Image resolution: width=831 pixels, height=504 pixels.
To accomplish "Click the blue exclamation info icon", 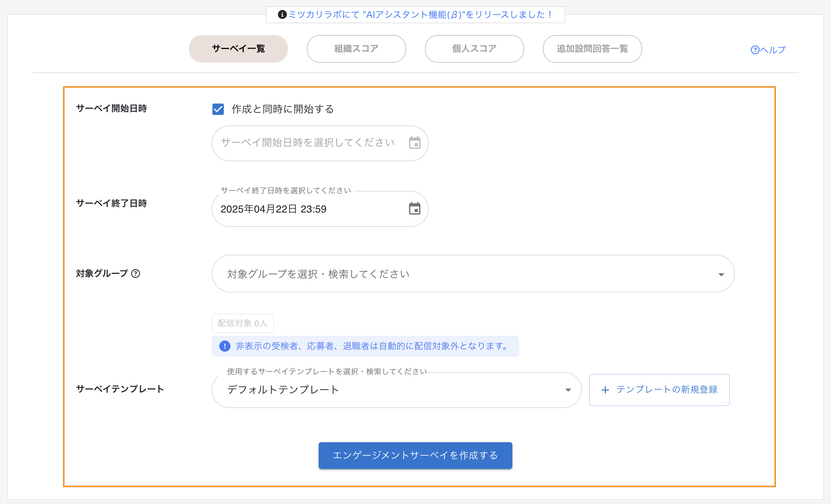I will tap(225, 346).
